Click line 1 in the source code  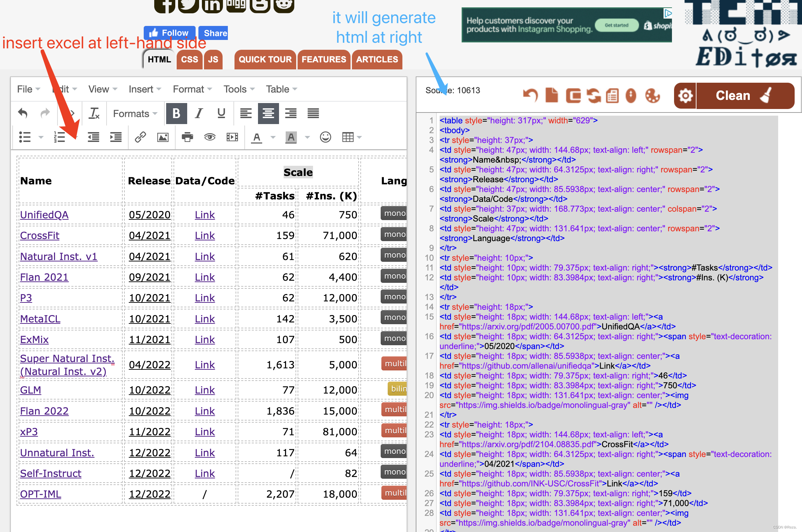point(518,121)
